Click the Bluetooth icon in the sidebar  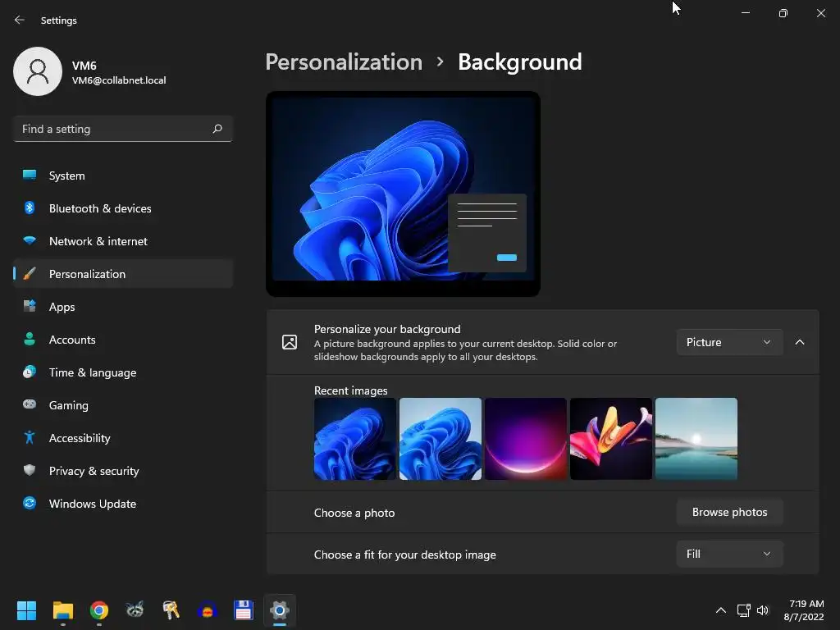tap(30, 208)
